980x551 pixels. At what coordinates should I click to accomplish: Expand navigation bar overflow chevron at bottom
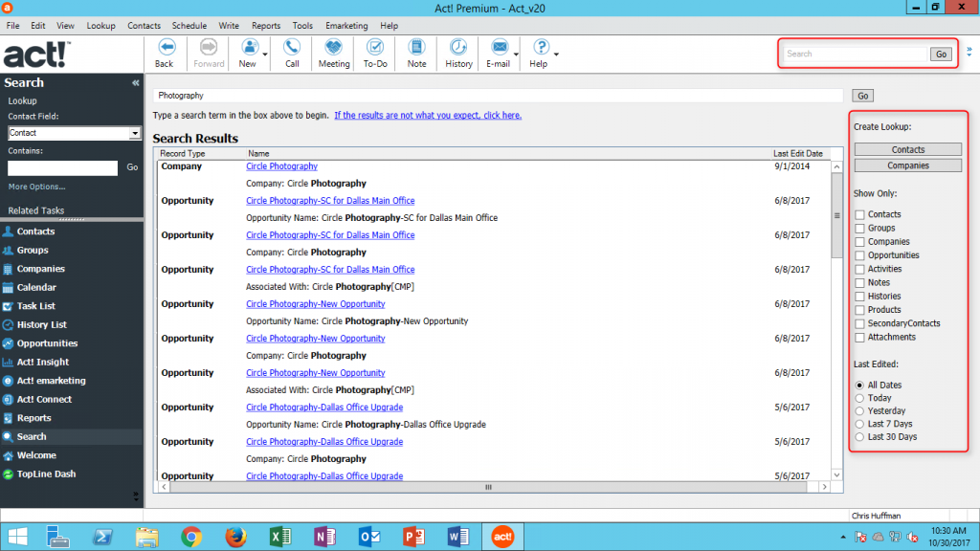[136, 496]
